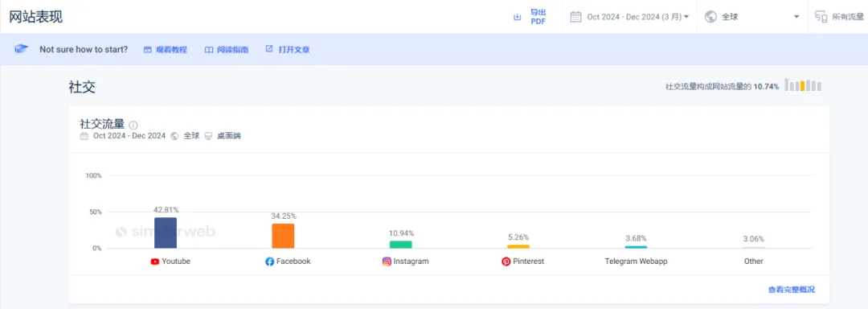The image size is (868, 309).
Task: Click the Facebook logo icon
Action: coord(269,262)
